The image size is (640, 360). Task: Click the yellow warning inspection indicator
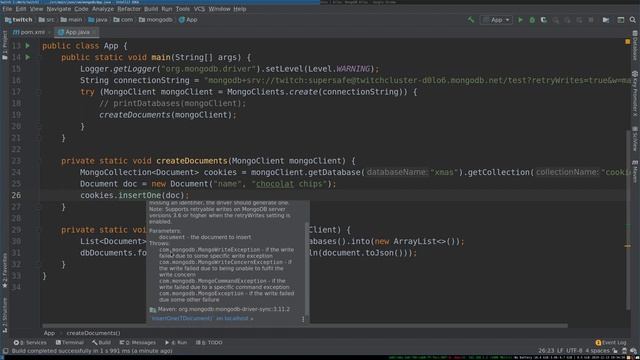tap(628, 42)
